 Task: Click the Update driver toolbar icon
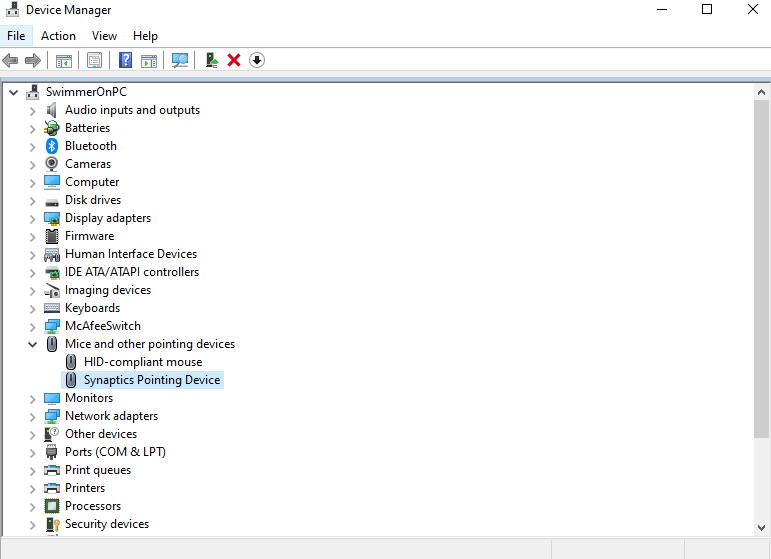tap(212, 60)
